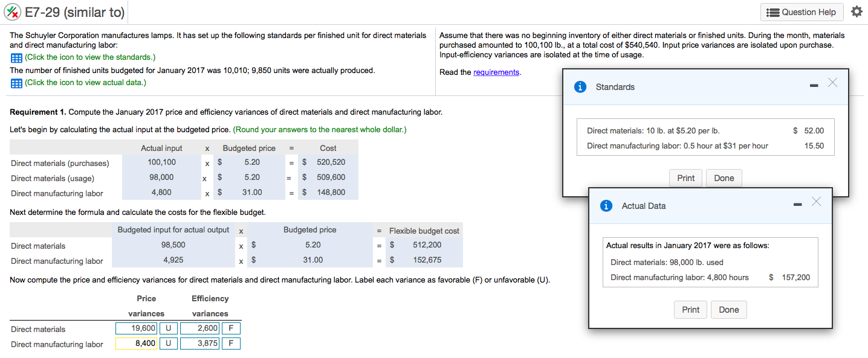
Task: Open the requirements link
Action: click(496, 72)
